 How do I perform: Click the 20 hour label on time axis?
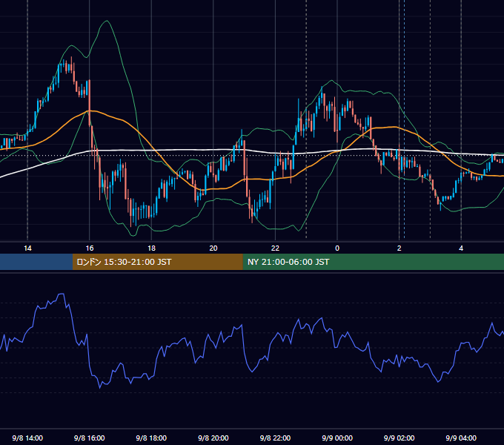[213, 248]
